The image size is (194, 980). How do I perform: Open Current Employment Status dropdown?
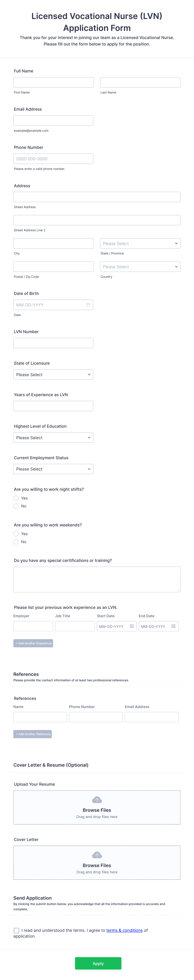coord(53,469)
